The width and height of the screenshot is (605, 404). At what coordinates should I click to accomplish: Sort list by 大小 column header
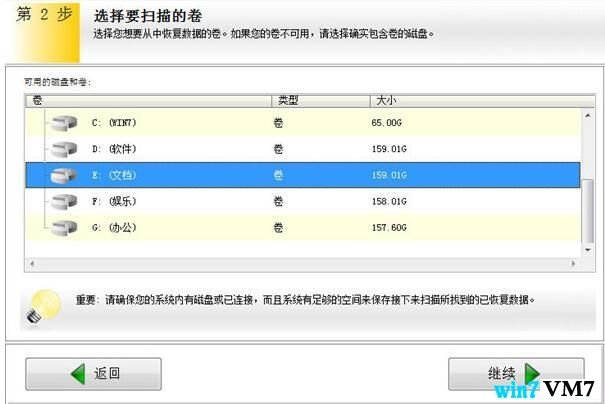click(482, 101)
